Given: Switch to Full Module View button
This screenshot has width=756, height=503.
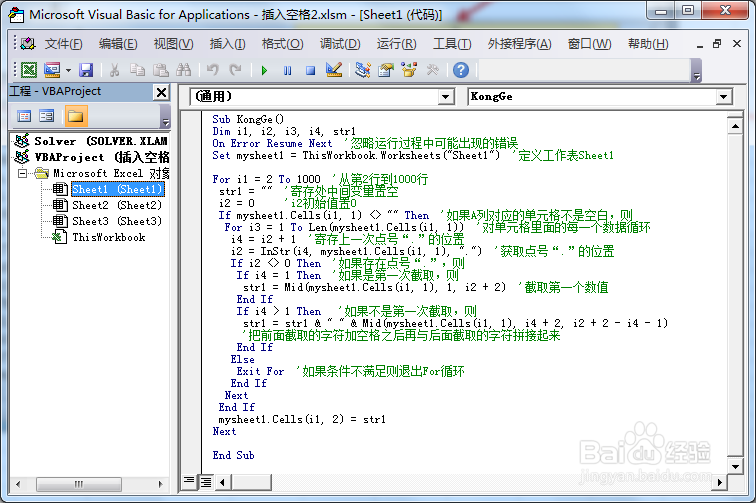Looking at the screenshot, I should 205,482.
